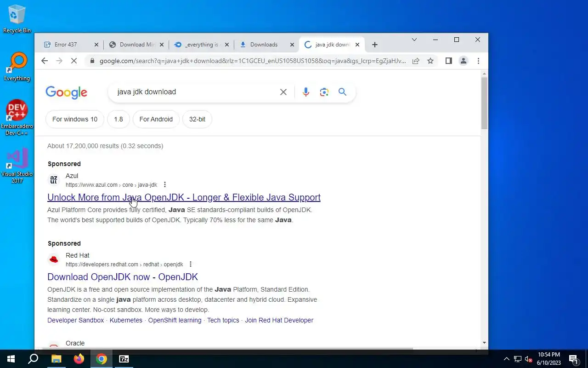
Task: Open the Chrome profile menu
Action: 464,61
